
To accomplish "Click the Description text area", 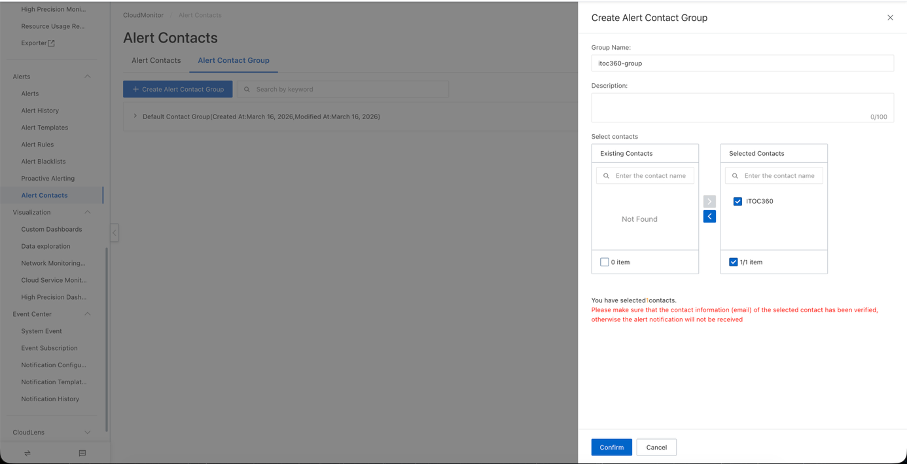I will 740,107.
